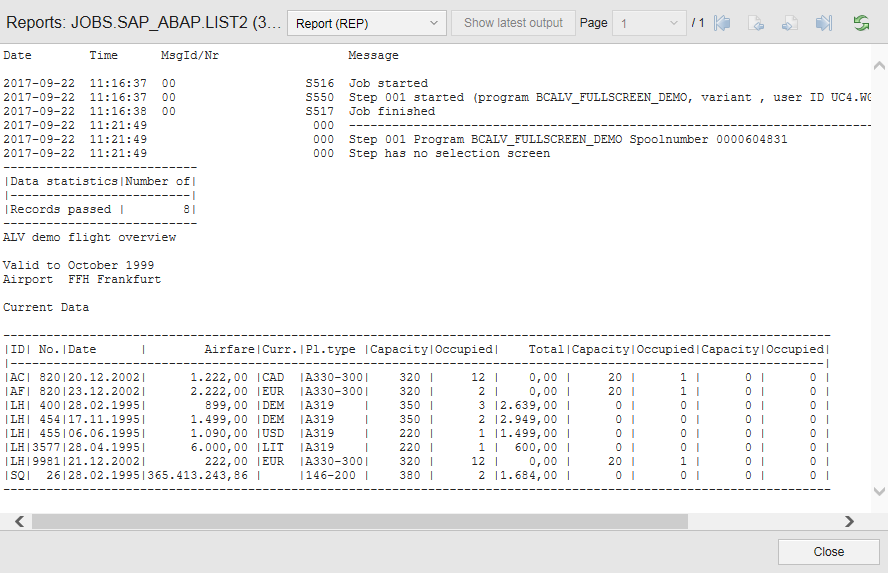Refresh the report with green arrows icon
Screen dimensions: 888x573
click(x=860, y=23)
